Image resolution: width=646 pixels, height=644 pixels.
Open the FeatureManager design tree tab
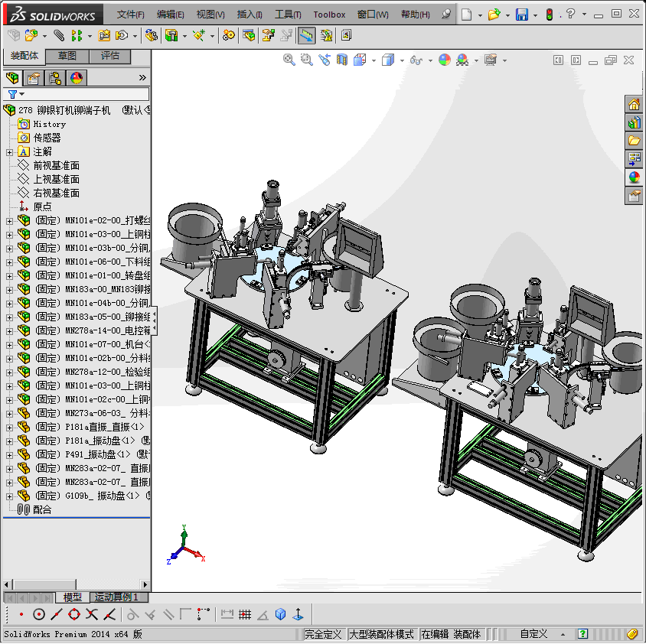tap(11, 77)
